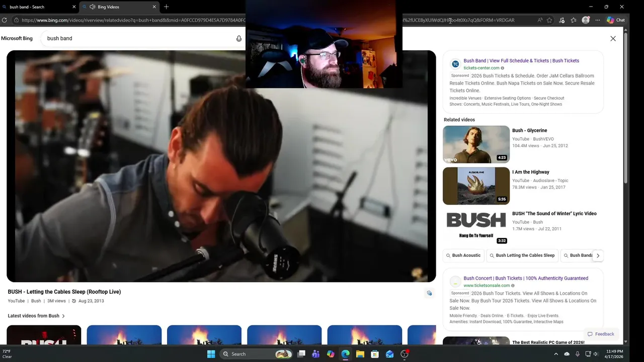Open the Edge Settings and more menu

pyautogui.click(x=598, y=20)
